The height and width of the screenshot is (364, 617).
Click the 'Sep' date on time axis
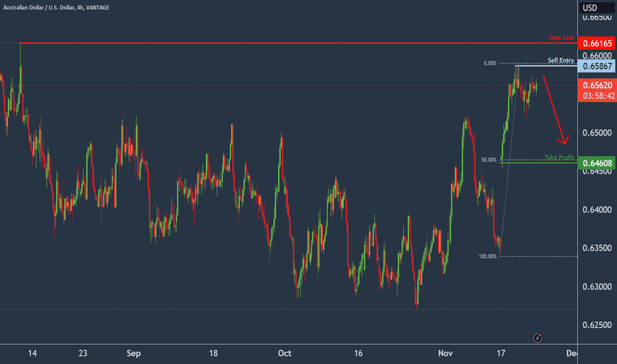click(x=133, y=353)
